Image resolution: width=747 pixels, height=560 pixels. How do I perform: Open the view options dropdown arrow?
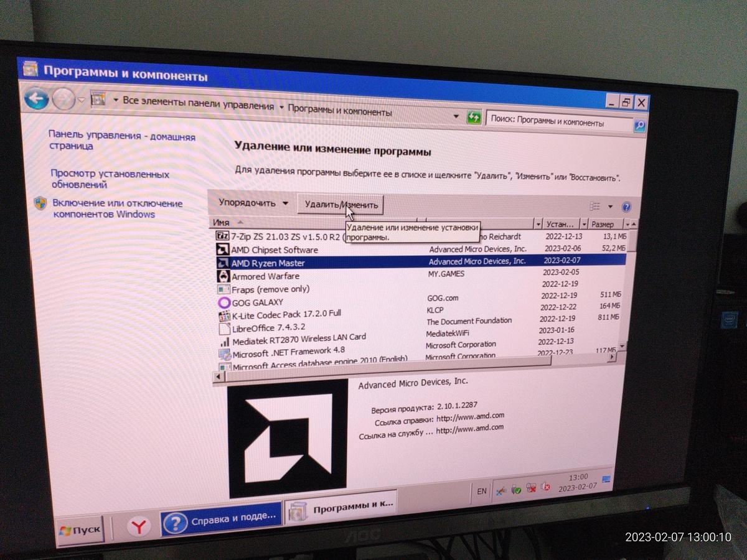610,207
